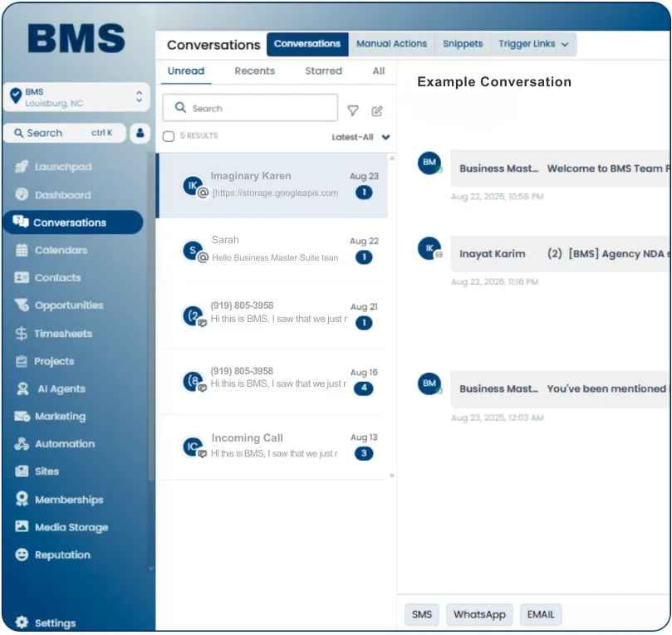Viewport: 672px width, 635px height.
Task: Open the Reputation smiley icon
Action: pos(22,554)
